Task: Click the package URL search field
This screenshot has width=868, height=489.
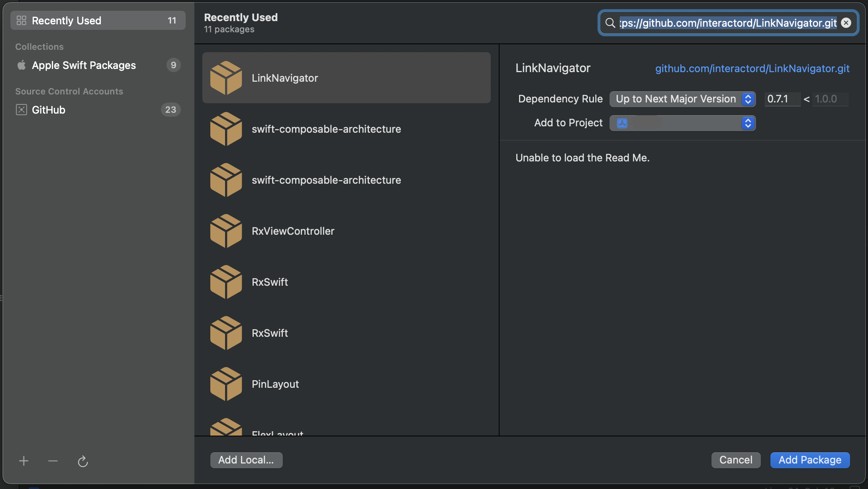Action: (728, 23)
